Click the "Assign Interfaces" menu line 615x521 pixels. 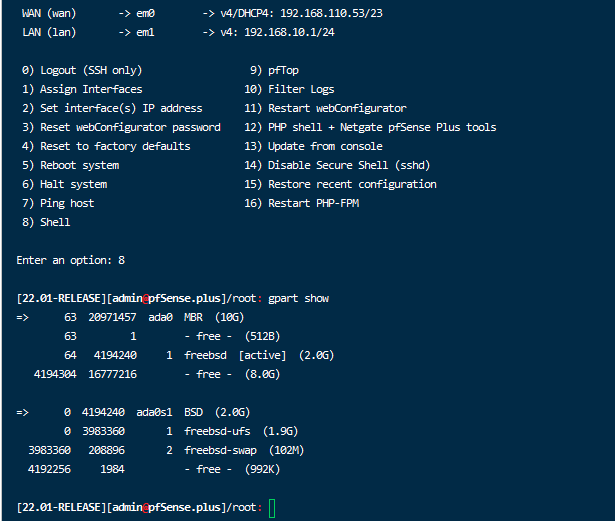(x=80, y=89)
